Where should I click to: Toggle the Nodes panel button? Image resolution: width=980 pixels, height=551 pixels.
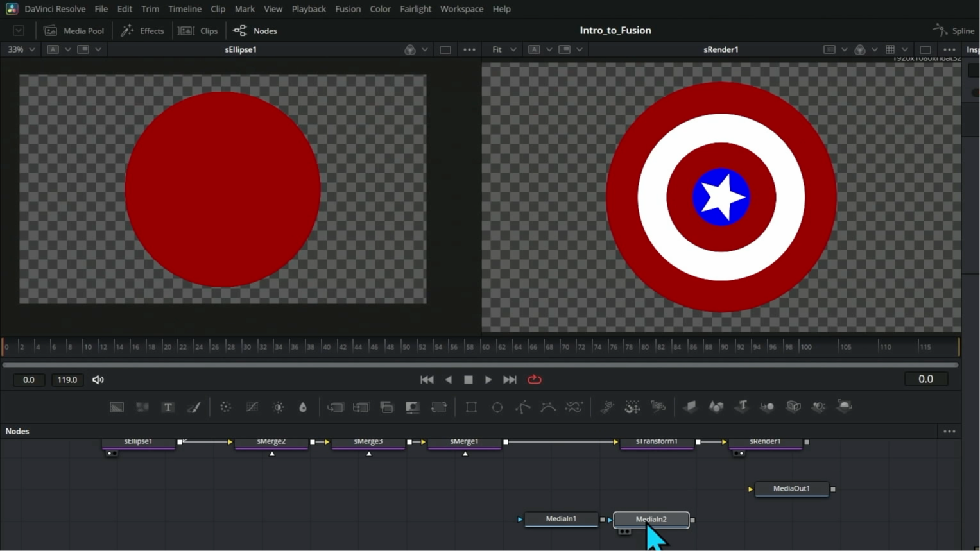coord(255,31)
